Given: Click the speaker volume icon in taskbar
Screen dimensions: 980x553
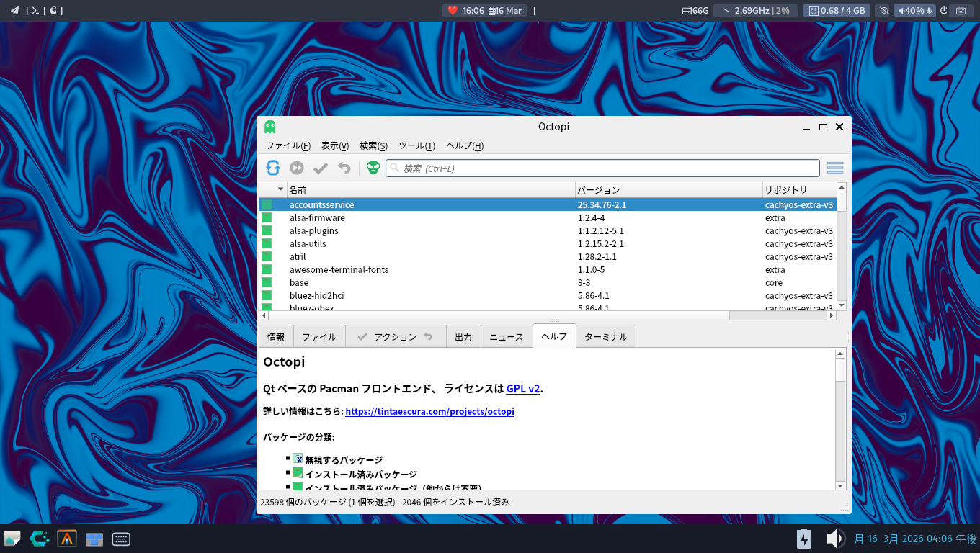Looking at the screenshot, I should click(x=834, y=539).
